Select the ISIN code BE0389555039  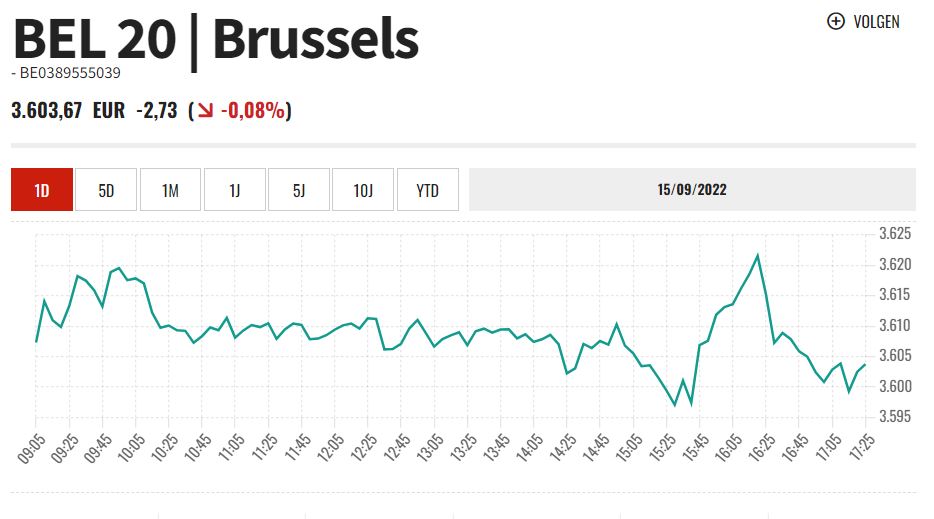[70, 73]
